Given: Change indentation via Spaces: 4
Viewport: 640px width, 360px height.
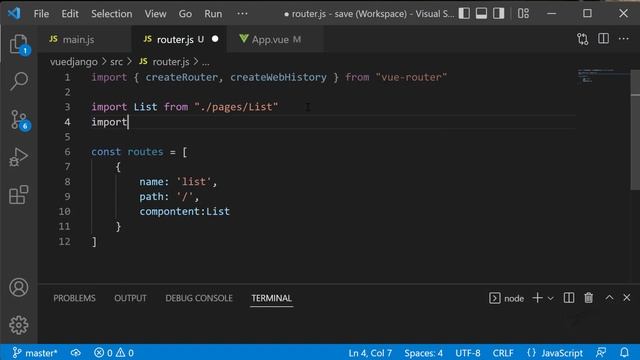Looking at the screenshot, I should tap(423, 353).
